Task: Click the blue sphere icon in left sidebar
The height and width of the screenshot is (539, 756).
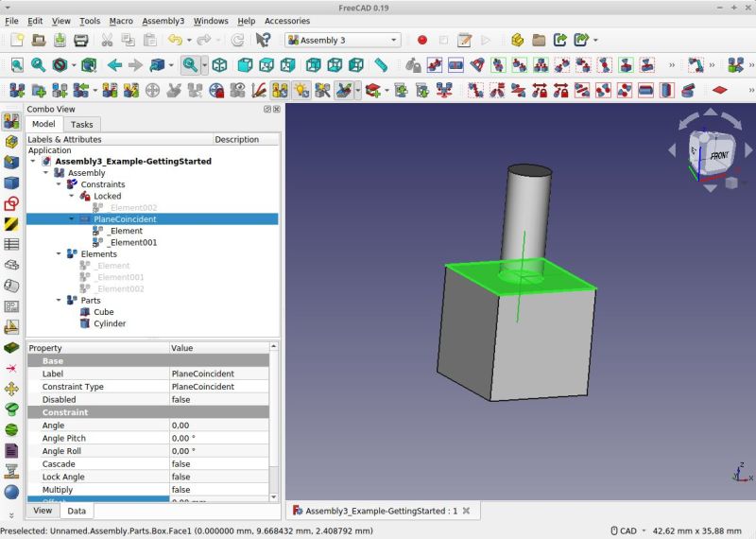Action: (x=11, y=492)
